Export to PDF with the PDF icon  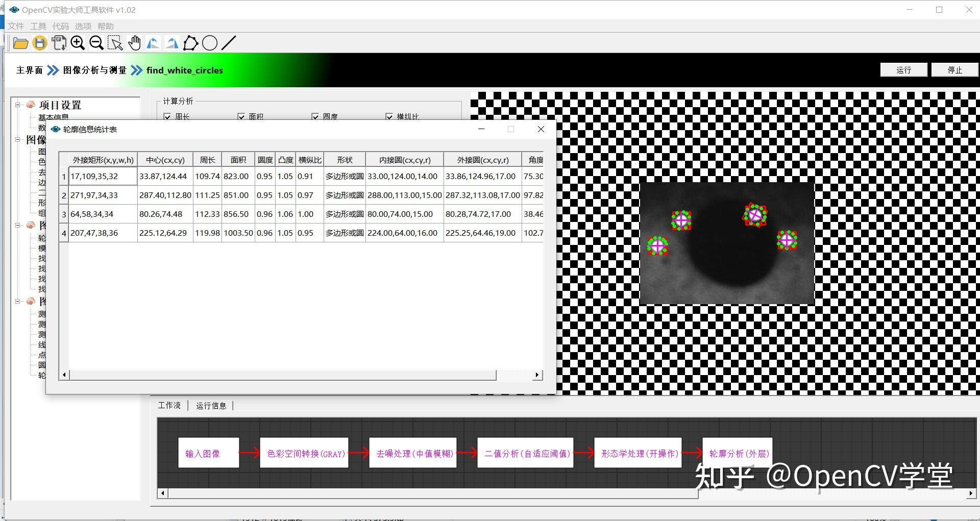59,43
